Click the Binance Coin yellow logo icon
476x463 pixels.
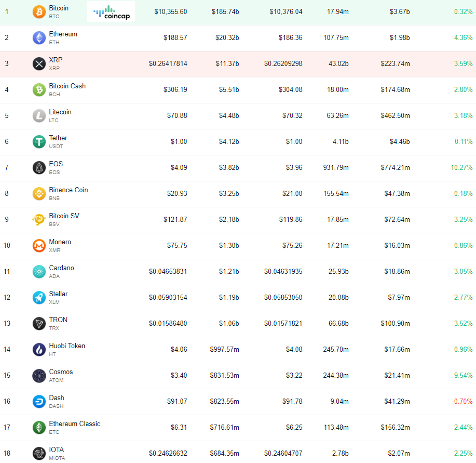pyautogui.click(x=39, y=194)
